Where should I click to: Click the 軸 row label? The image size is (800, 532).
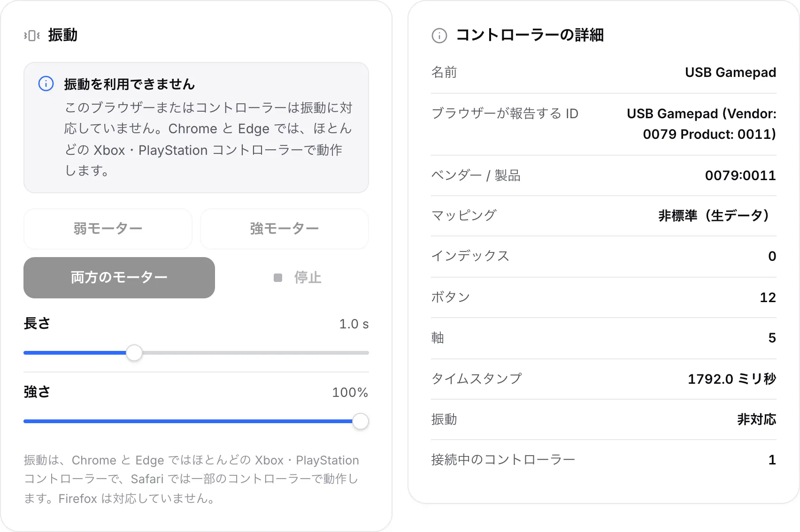click(438, 338)
